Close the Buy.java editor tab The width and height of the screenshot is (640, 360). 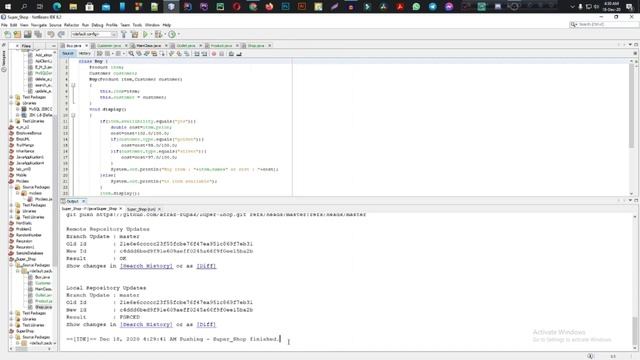(87, 46)
